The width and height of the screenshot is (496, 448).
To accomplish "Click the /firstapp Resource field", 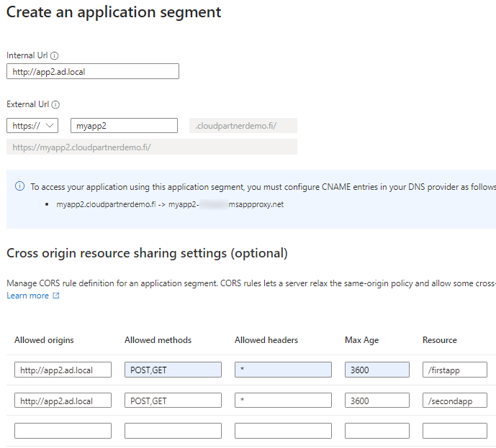I will point(454,370).
